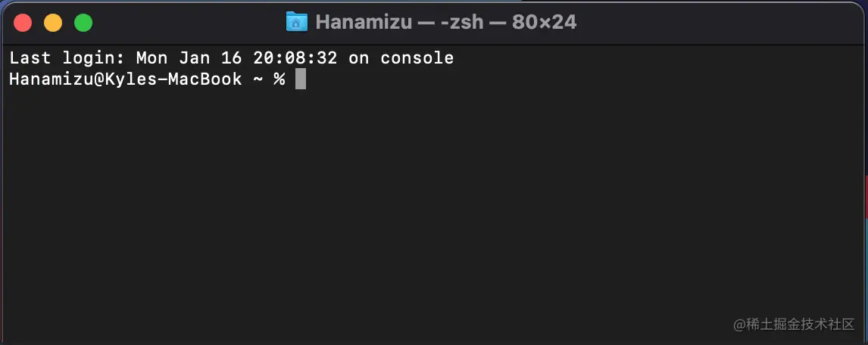
Task: Click the "%" prompt symbol
Action: pos(279,79)
